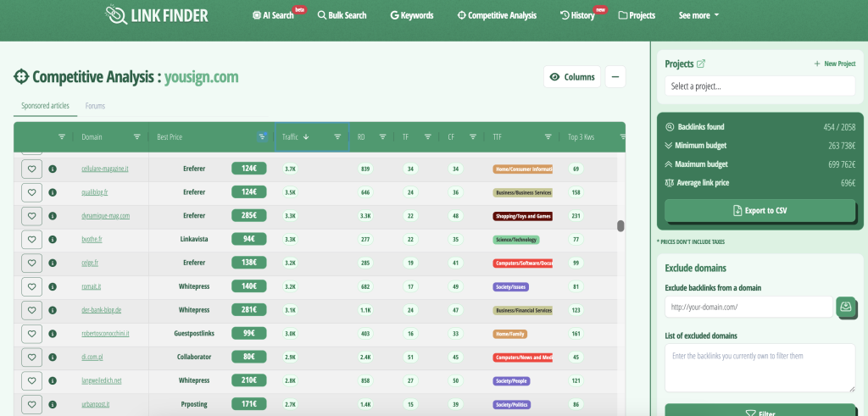868x416 pixels.
Task: Favorite the romait.it row heart icon
Action: pyautogui.click(x=31, y=286)
